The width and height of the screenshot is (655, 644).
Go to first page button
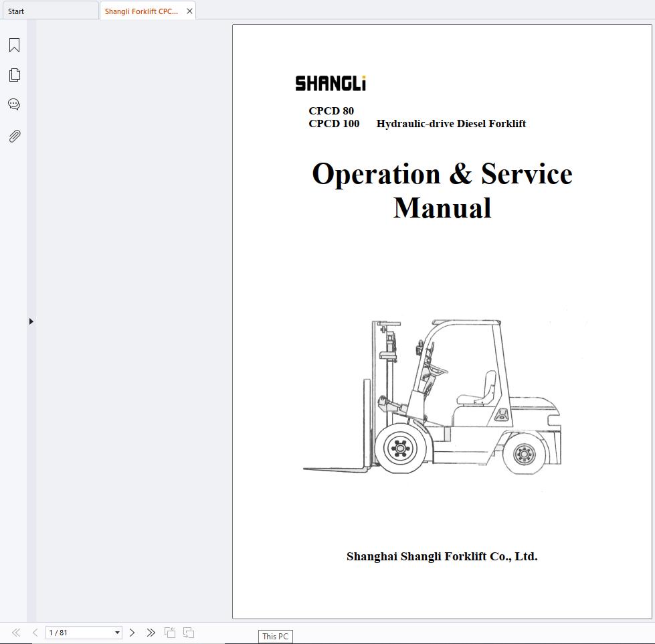(x=16, y=633)
